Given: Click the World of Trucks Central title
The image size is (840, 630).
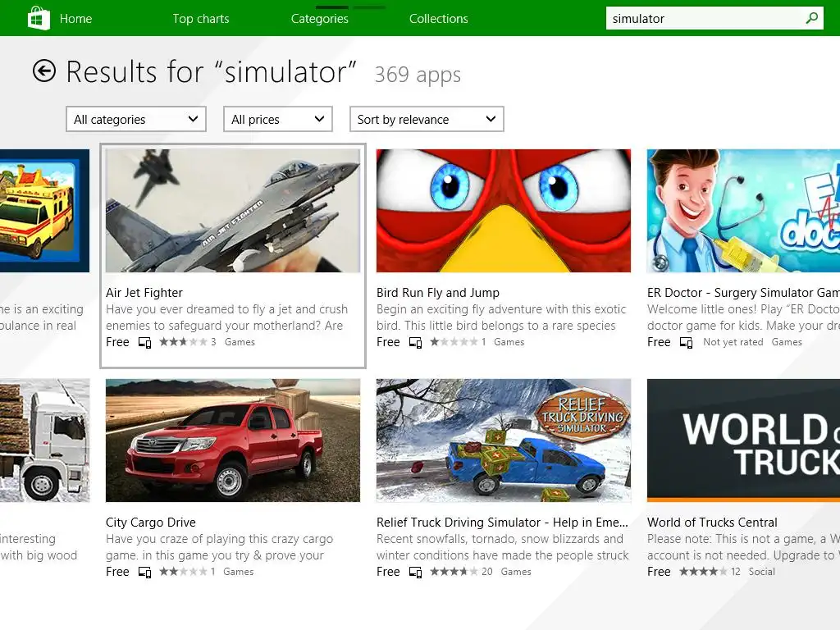Looking at the screenshot, I should (712, 523).
